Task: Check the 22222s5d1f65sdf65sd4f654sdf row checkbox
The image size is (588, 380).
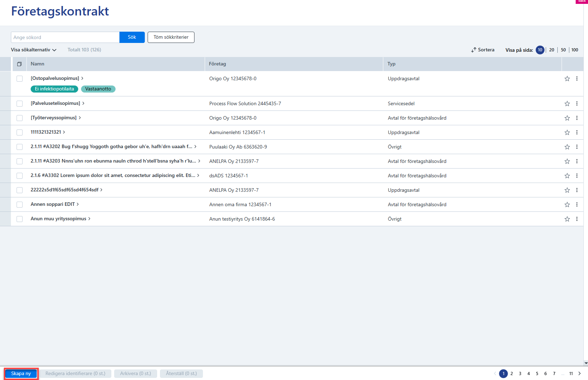Action: pos(19,190)
